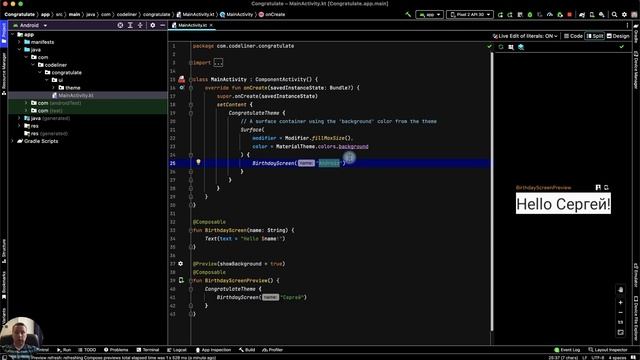Refresh the Compose preview

coord(501,47)
